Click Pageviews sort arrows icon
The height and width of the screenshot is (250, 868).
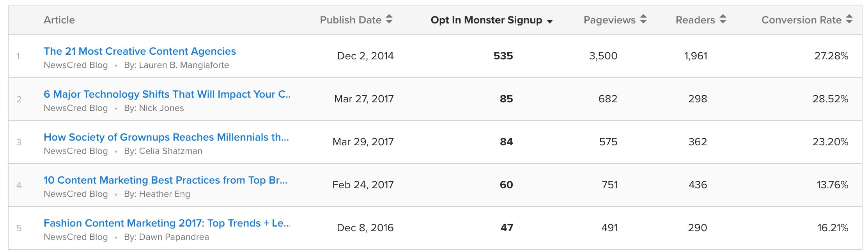[x=643, y=19]
